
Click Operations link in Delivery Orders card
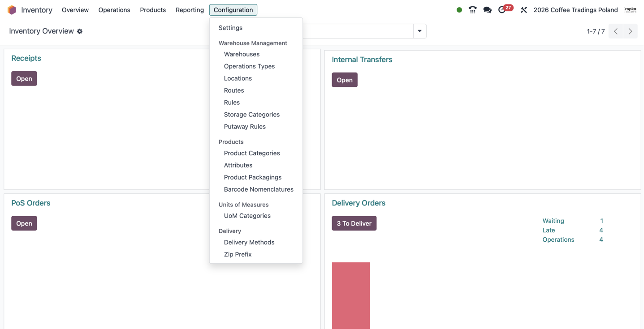point(558,239)
